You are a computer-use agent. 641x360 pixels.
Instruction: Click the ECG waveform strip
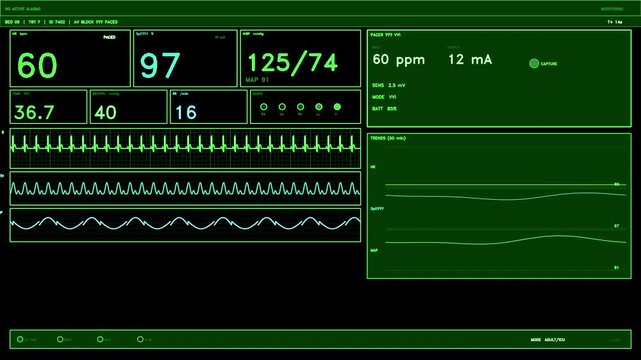(x=185, y=148)
